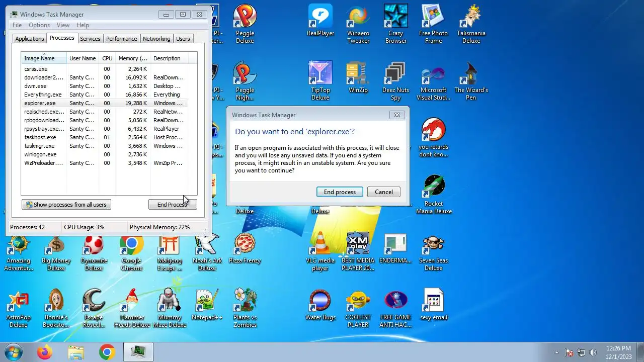Select the Free Photo Frame icon
644x362 pixels.
[433, 24]
